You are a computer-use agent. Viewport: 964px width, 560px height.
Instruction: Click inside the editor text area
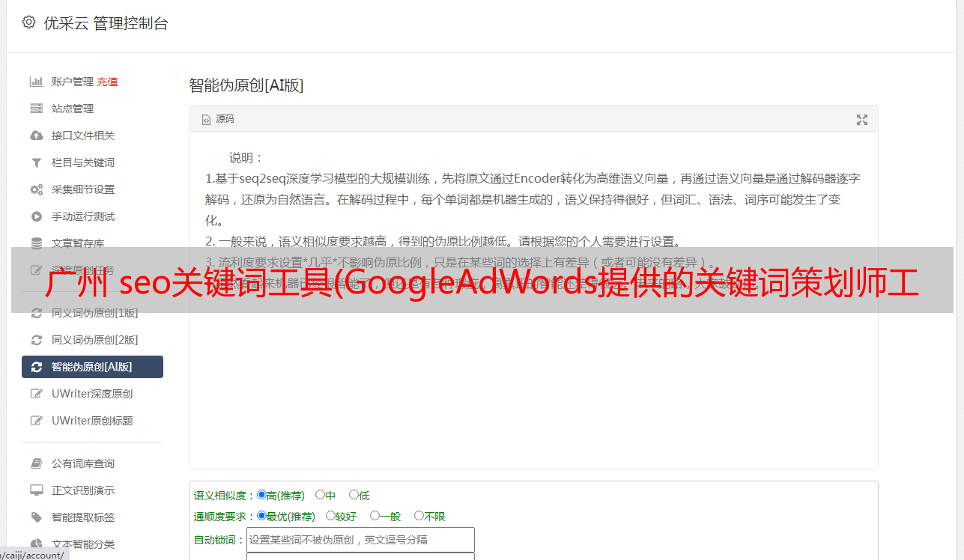pos(533,299)
